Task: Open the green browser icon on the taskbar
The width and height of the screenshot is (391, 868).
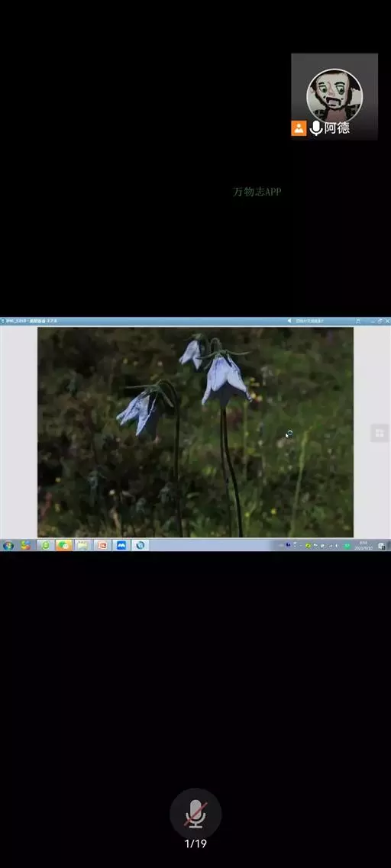Action: [45, 545]
